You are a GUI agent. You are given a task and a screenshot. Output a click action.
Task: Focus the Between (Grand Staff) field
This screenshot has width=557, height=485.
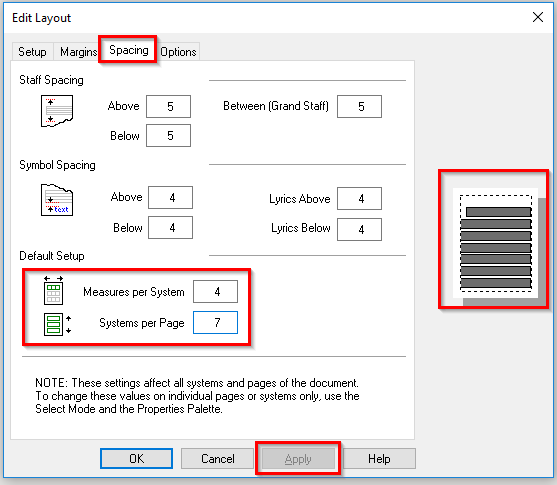tap(359, 106)
